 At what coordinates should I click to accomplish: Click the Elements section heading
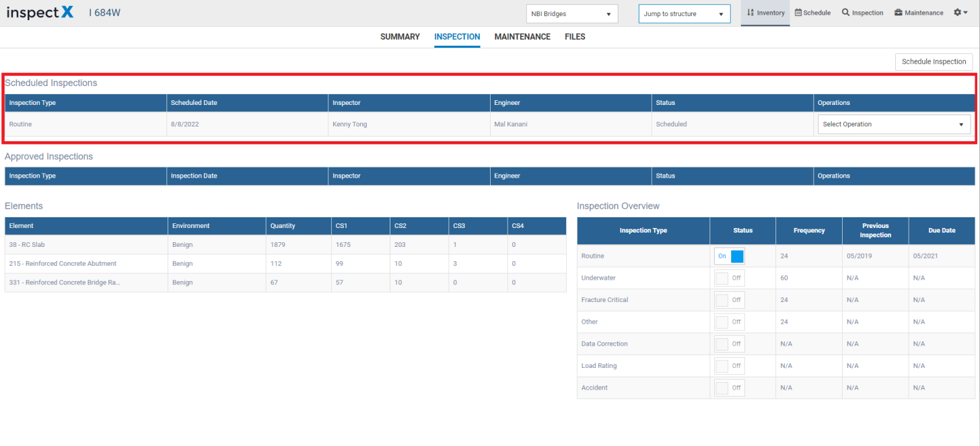24,206
